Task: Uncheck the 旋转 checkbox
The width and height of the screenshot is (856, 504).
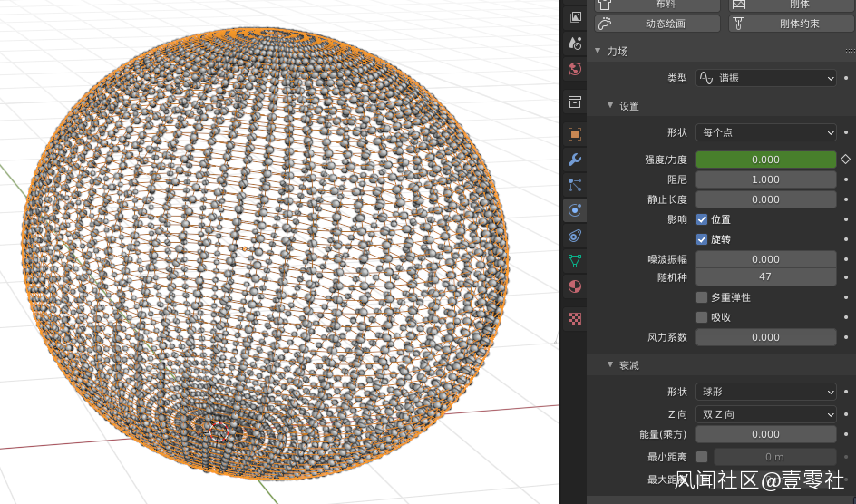Action: click(x=702, y=239)
